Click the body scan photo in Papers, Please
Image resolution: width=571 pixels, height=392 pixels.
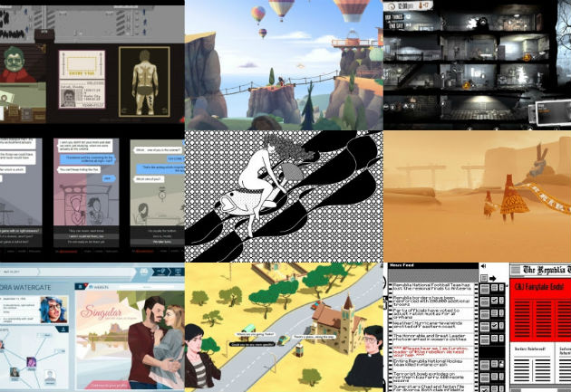coord(145,81)
